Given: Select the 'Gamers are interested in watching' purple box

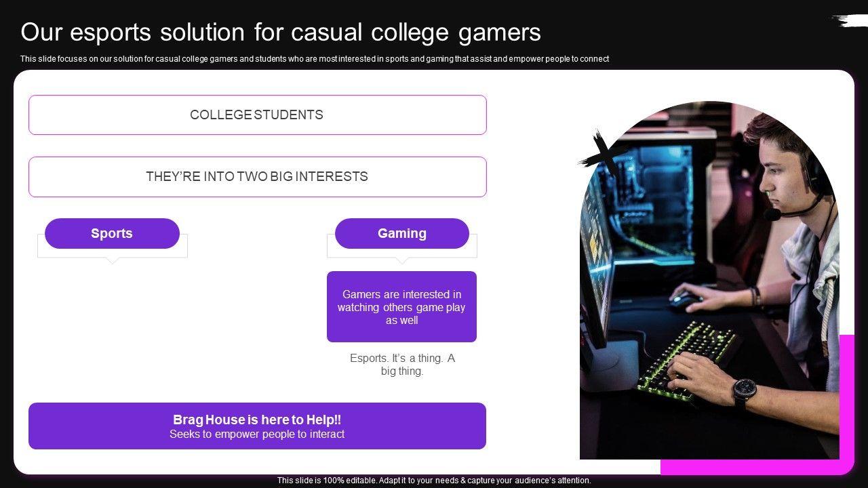Looking at the screenshot, I should coord(401,307).
